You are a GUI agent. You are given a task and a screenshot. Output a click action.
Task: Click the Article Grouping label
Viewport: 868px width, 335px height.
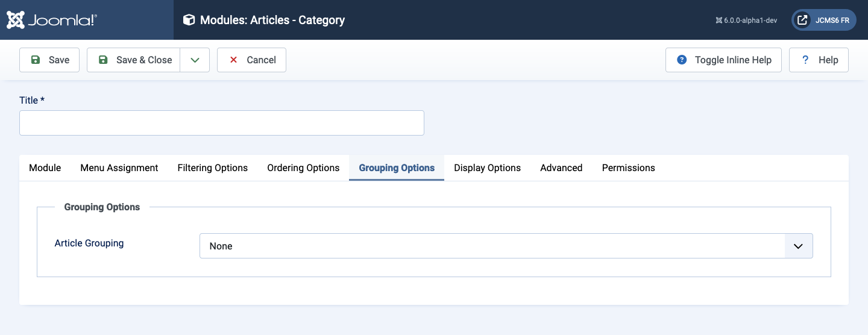pos(89,243)
